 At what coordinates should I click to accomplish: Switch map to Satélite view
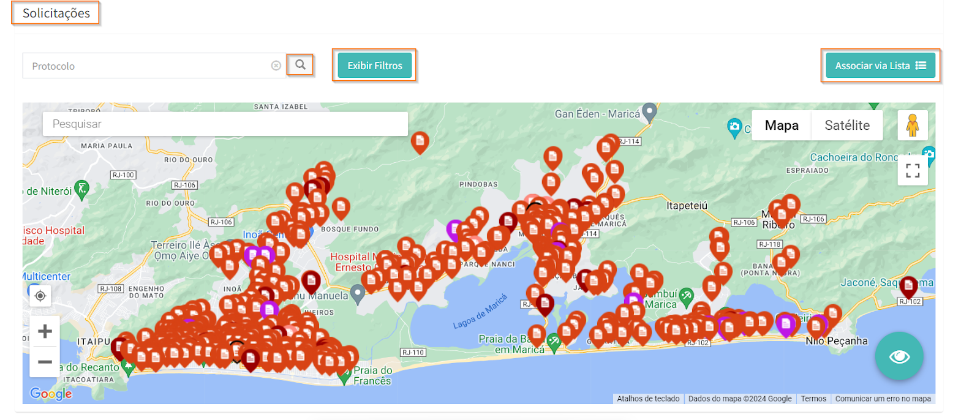point(846,126)
